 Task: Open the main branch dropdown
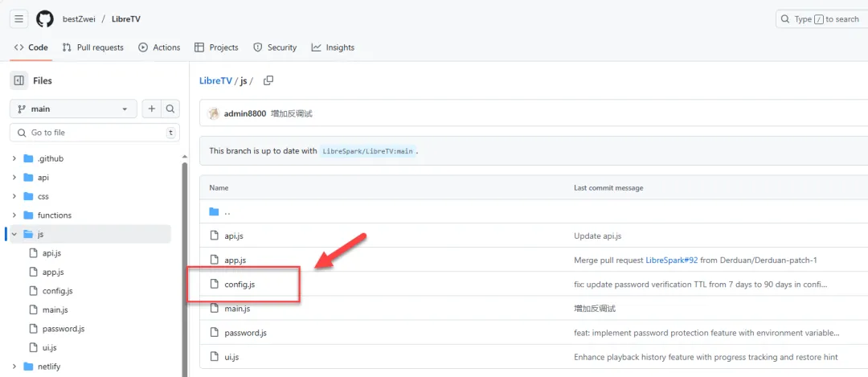(73, 109)
